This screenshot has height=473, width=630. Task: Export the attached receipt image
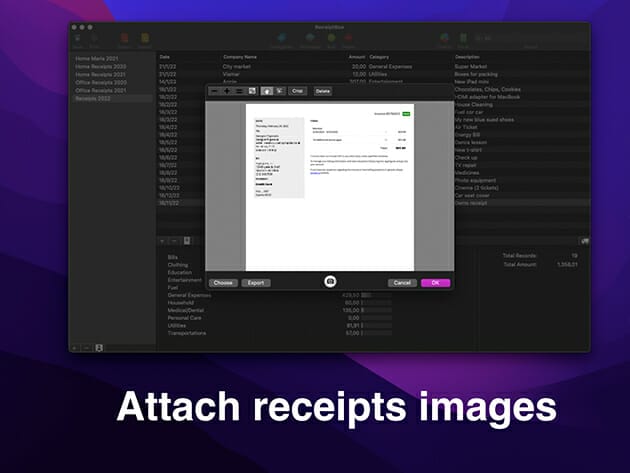[256, 283]
